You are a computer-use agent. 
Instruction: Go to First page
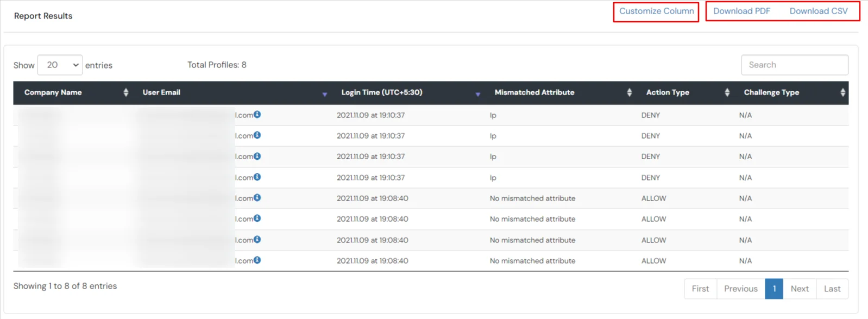click(700, 289)
